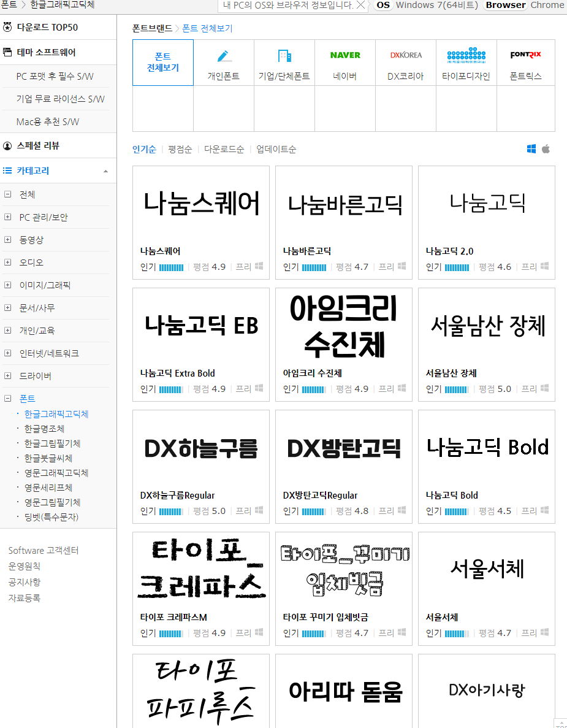Open 나눔고딕 Bold font card
567x728 pixels.
(x=487, y=467)
